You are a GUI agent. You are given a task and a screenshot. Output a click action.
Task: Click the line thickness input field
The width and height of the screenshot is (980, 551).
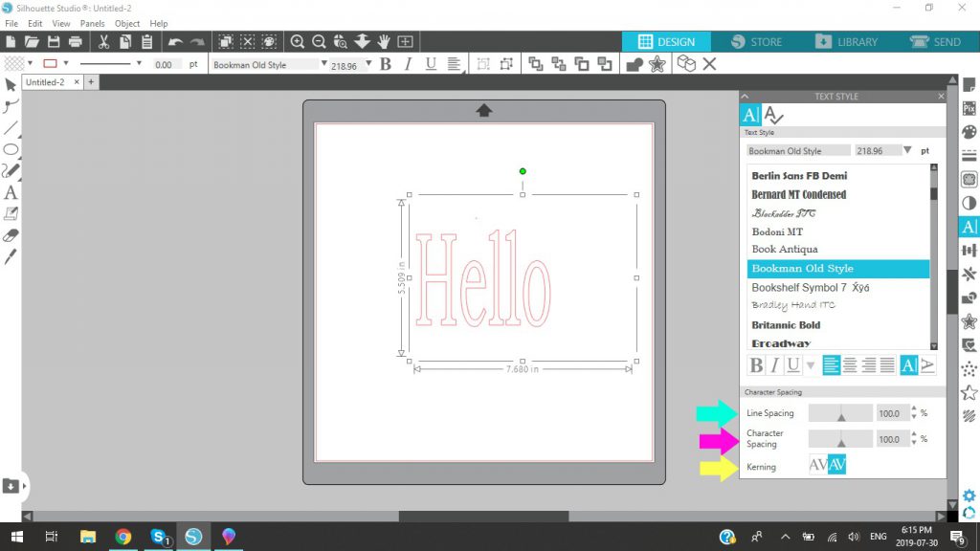click(x=167, y=64)
